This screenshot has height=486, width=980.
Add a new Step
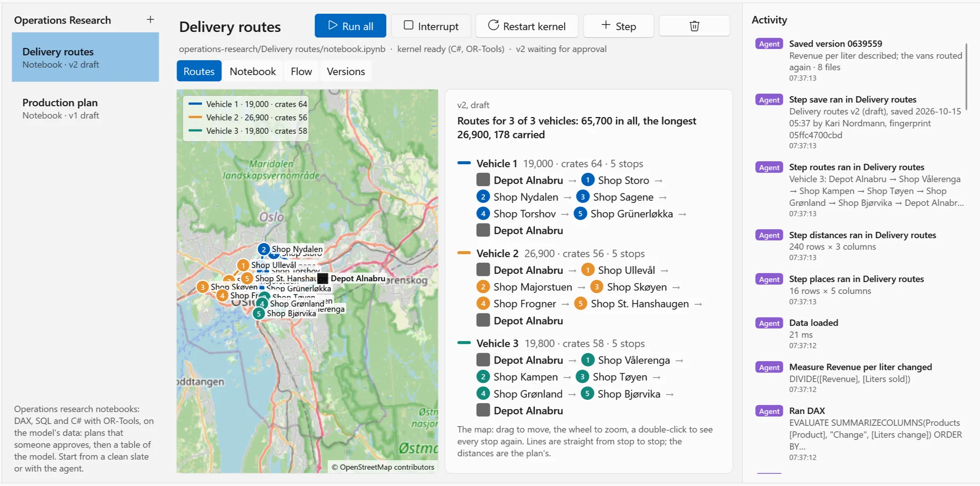618,26
